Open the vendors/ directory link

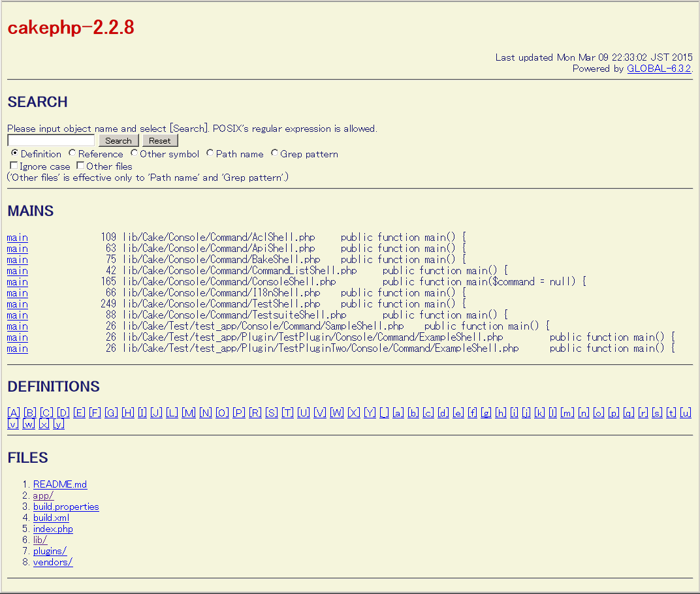pyautogui.click(x=53, y=562)
